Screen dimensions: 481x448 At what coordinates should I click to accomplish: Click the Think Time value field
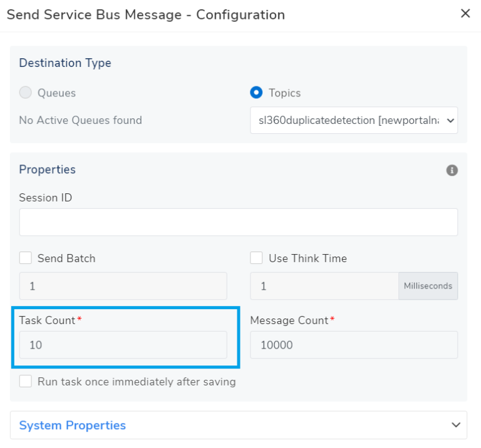pos(324,286)
